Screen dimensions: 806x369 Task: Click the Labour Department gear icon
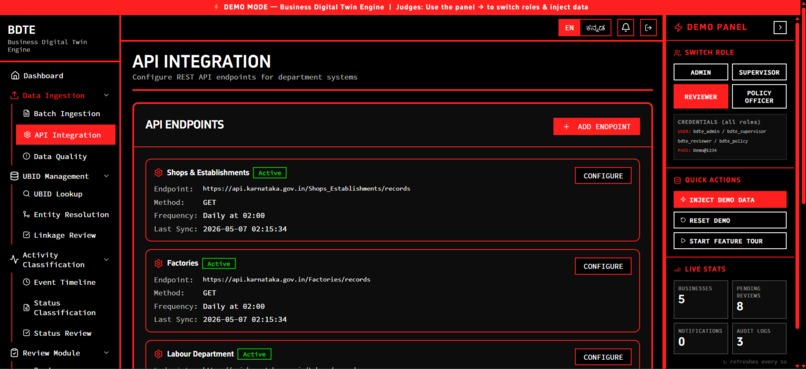[158, 354]
